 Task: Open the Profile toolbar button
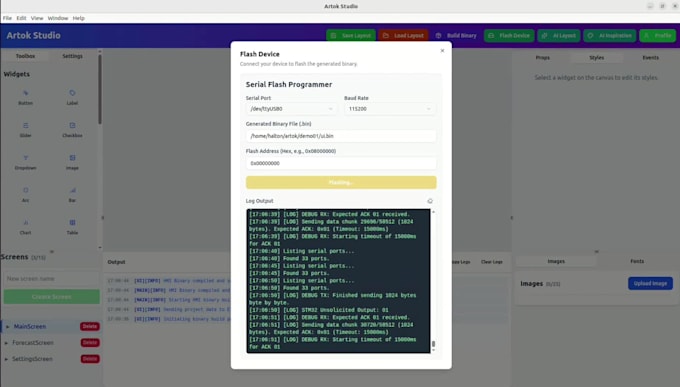(657, 36)
